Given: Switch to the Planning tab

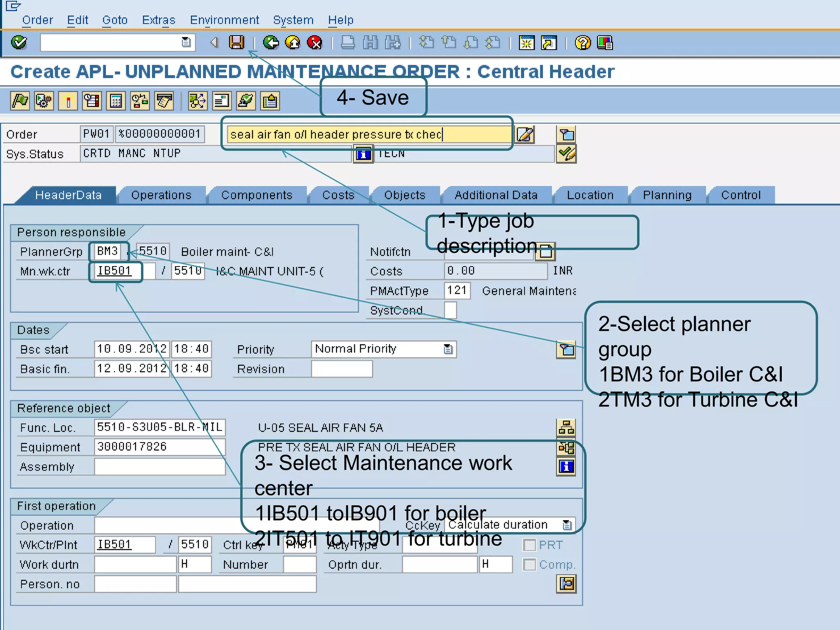Looking at the screenshot, I should [667, 195].
